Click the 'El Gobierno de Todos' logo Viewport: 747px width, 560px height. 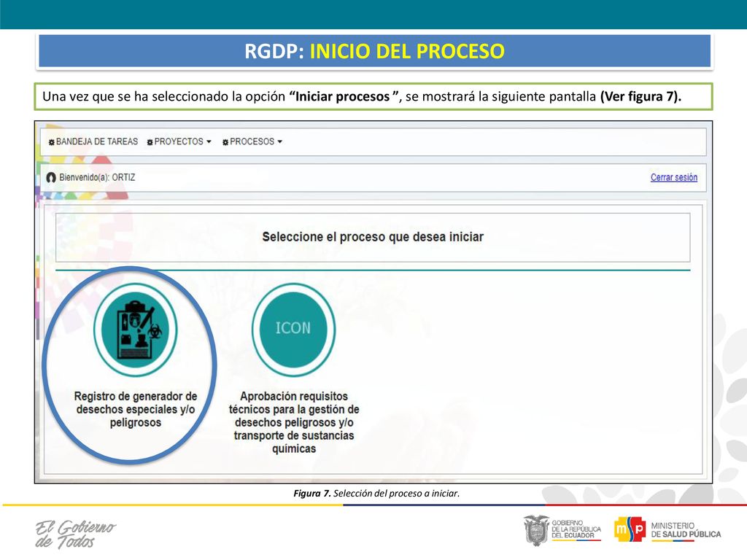pos(75,534)
